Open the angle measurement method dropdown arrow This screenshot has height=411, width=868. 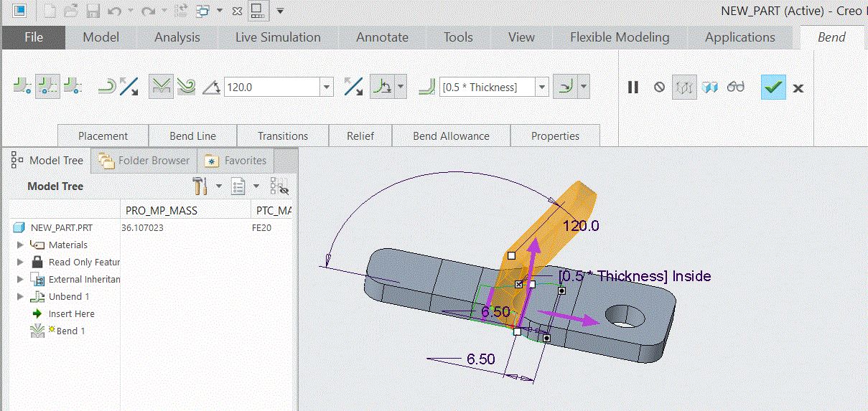[x=401, y=87]
